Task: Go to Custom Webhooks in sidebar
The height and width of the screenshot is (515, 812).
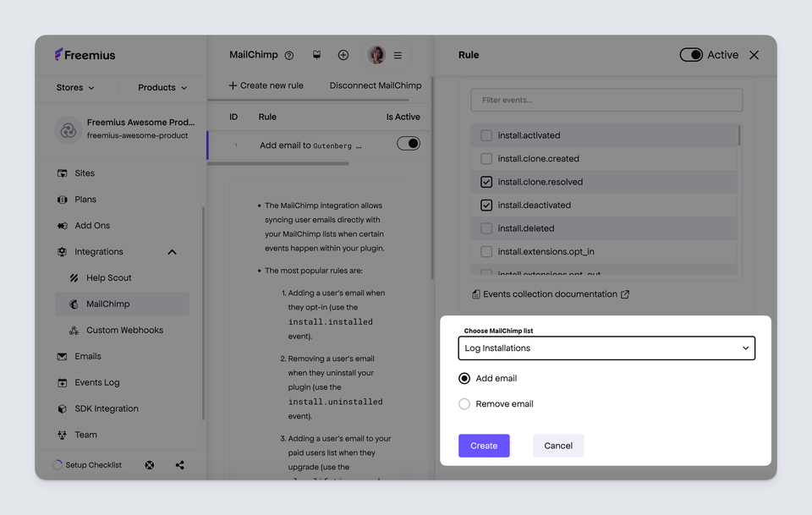Action: 124,331
